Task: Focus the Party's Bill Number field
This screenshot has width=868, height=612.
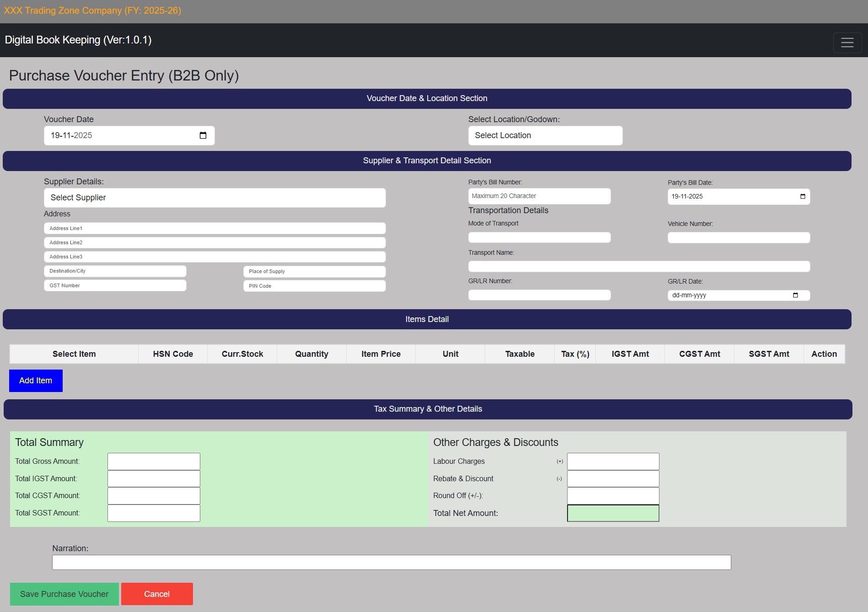Action: [539, 196]
